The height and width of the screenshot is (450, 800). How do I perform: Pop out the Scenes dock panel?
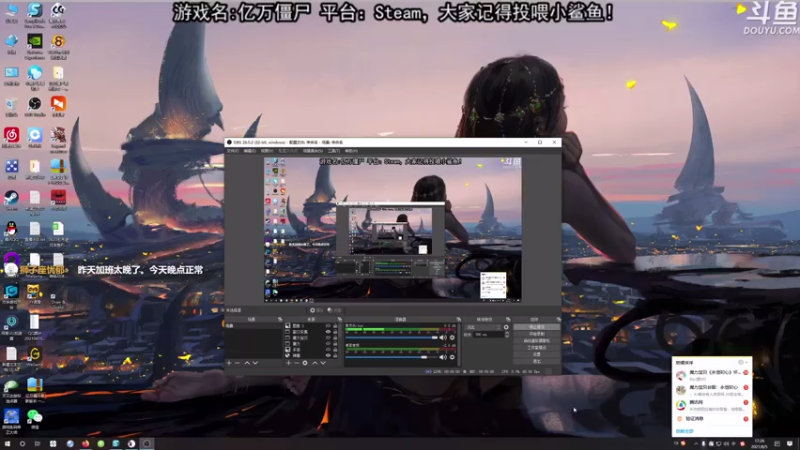click(280, 319)
